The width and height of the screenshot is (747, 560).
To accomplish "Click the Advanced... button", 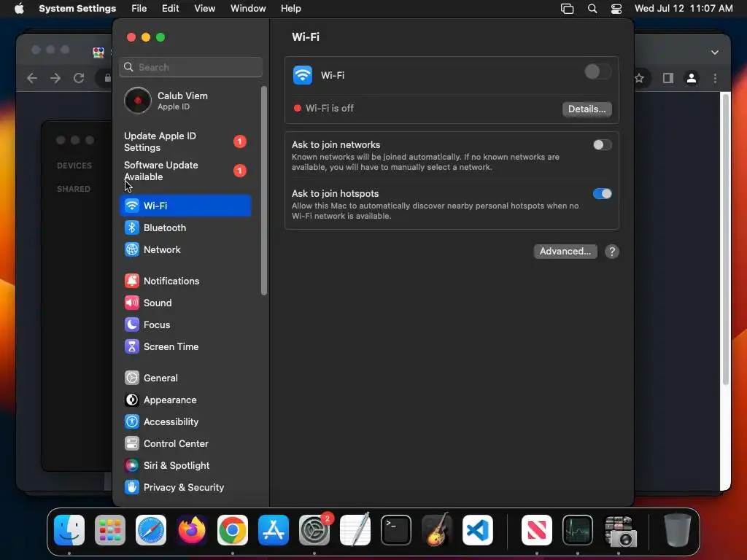I will coord(565,252).
